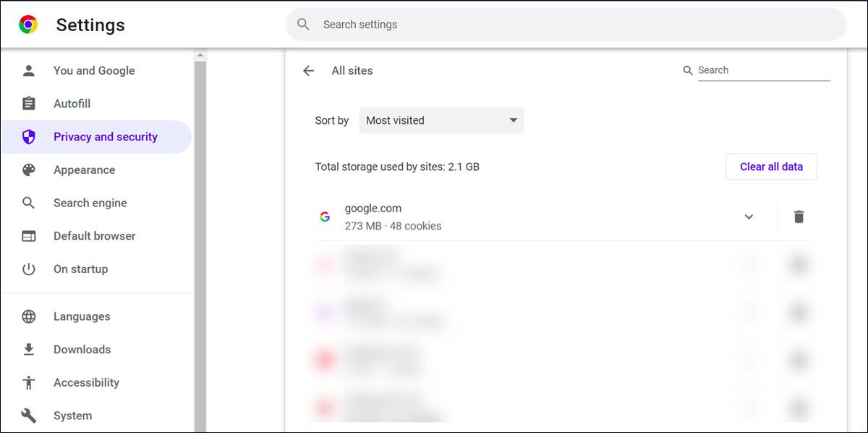
Task: Open Downloads via the download arrow icon
Action: coord(29,349)
